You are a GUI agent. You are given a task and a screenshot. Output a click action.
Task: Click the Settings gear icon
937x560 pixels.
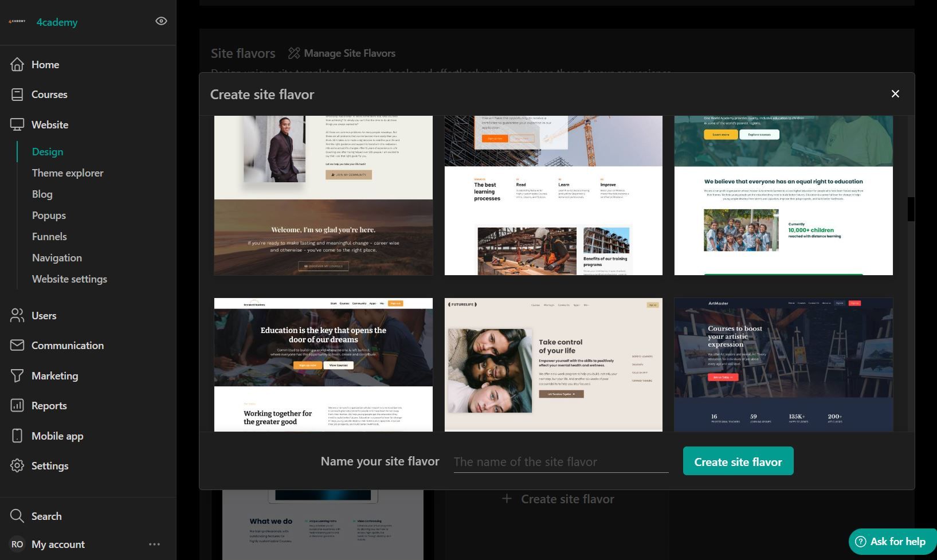[x=17, y=465]
